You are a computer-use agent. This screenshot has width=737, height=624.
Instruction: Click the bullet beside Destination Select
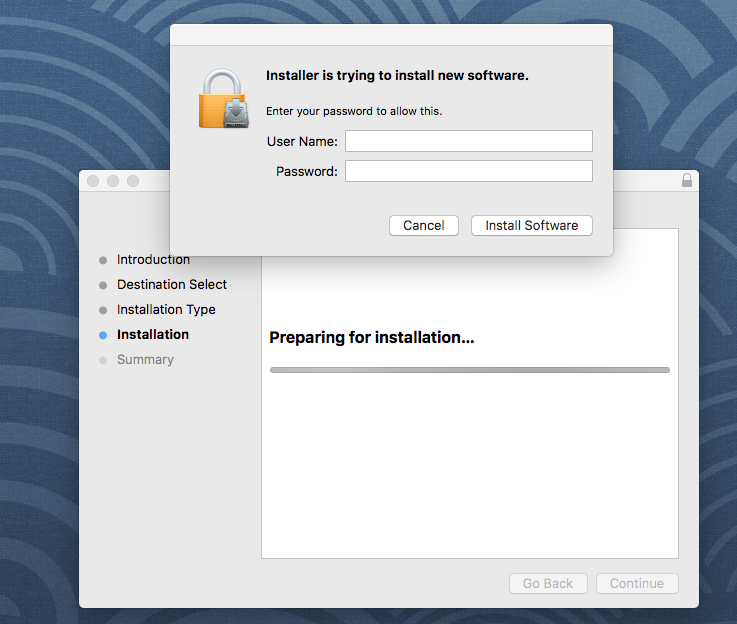pos(103,285)
